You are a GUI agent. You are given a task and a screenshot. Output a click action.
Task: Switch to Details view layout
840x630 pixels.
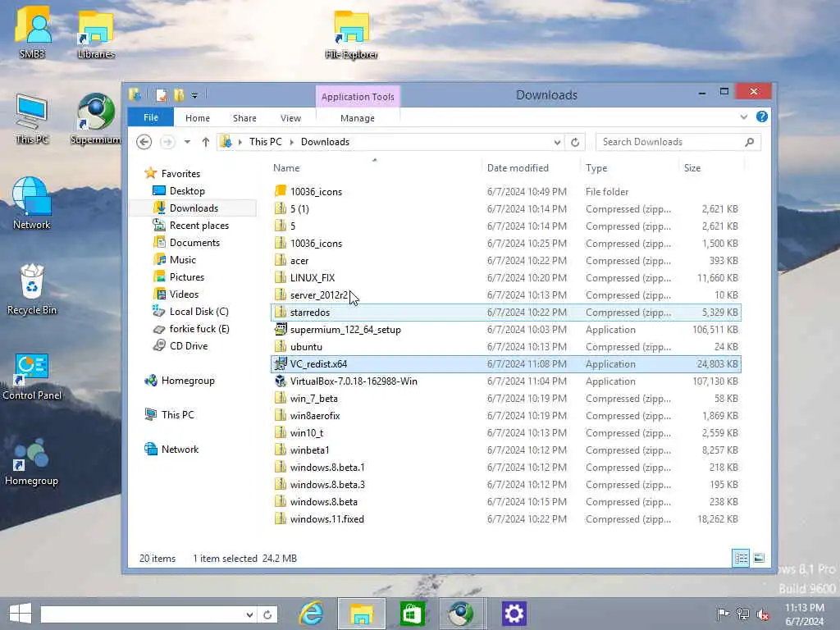741,558
